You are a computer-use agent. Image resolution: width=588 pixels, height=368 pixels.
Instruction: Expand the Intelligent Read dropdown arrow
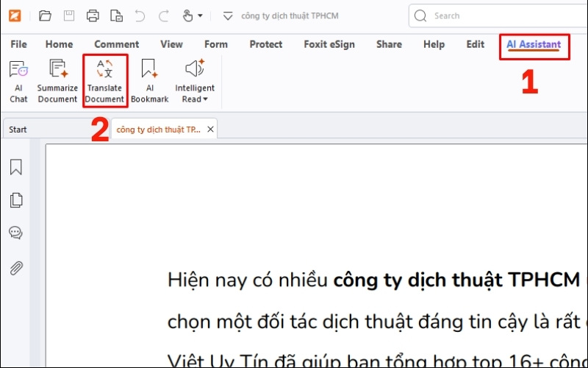click(205, 99)
